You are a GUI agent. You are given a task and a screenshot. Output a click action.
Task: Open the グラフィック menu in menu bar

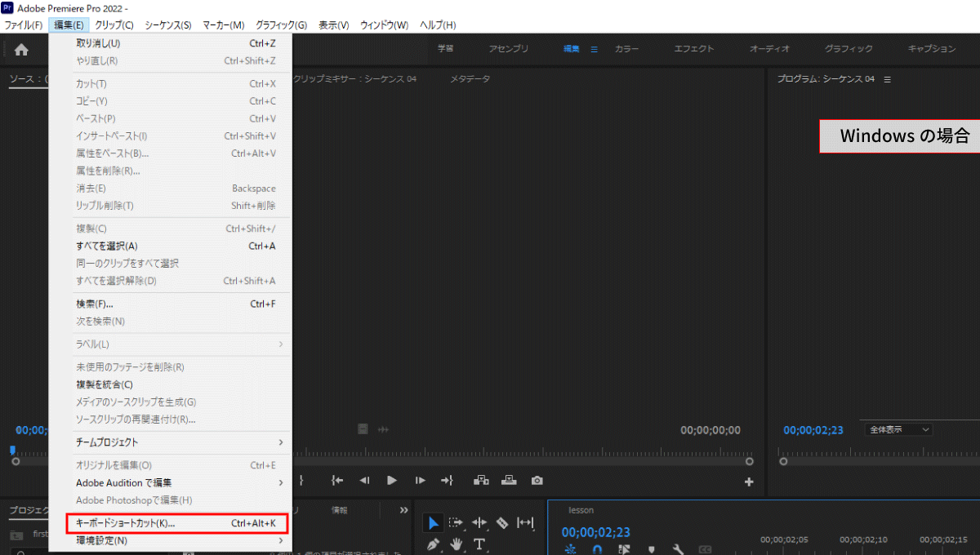click(x=281, y=25)
